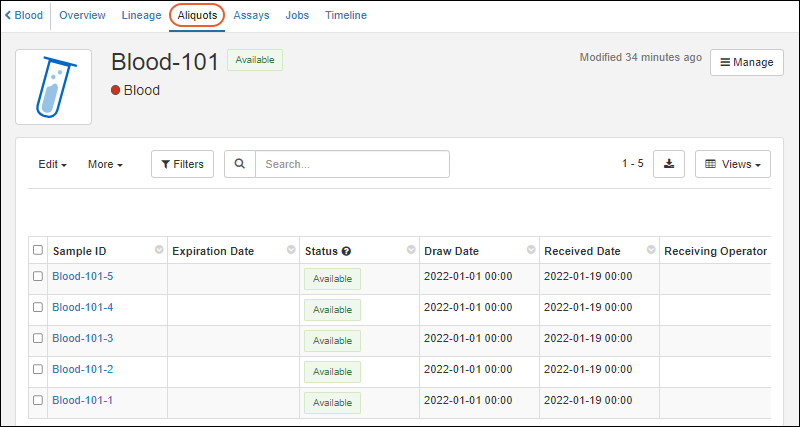This screenshot has height=427, width=800.
Task: Click the blood sample test tube icon
Action: [54, 87]
